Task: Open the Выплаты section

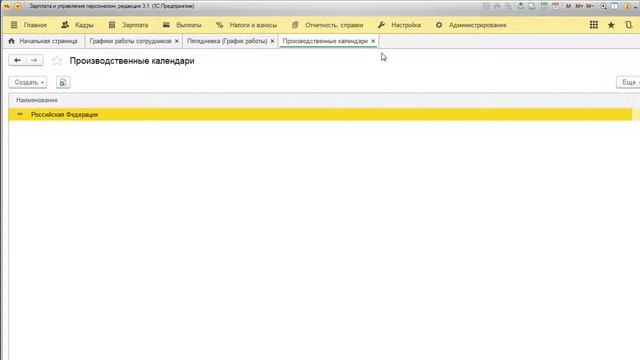Action: click(x=182, y=25)
